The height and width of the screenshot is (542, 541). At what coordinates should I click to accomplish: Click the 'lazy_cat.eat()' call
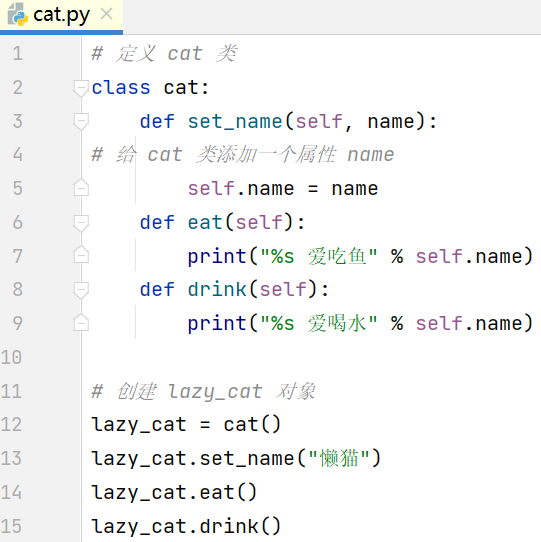(174, 492)
